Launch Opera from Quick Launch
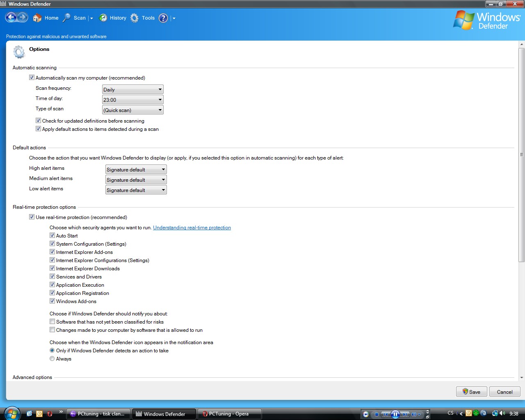This screenshot has width=525, height=420. click(50, 414)
